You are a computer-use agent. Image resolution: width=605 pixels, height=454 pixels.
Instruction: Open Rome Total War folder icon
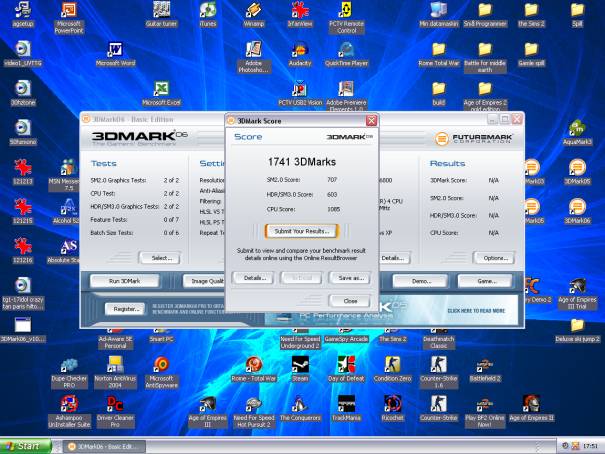tap(439, 54)
